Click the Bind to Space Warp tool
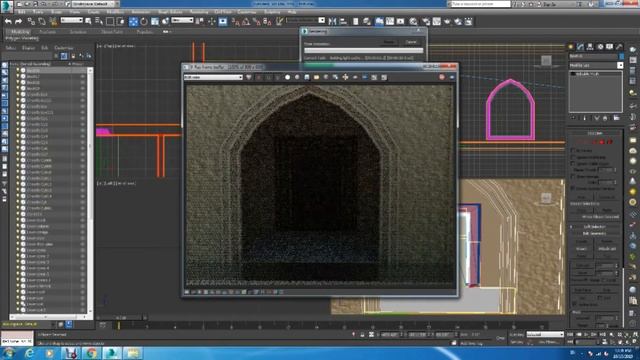Viewport: 640px width, 360px height. (53, 21)
